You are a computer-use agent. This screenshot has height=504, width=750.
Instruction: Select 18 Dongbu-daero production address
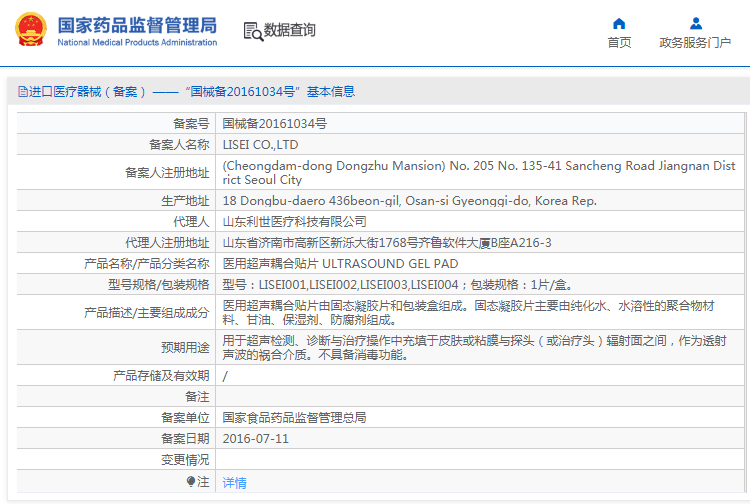[409, 201]
